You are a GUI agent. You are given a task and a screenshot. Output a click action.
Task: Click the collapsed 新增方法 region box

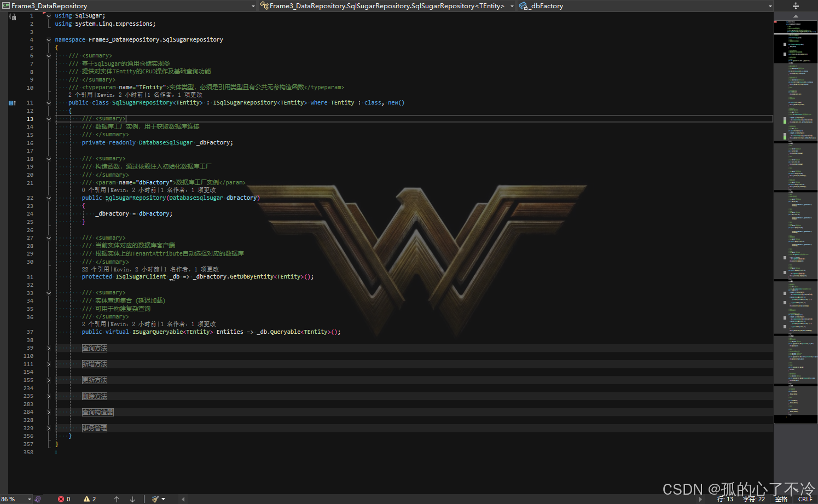click(x=95, y=364)
